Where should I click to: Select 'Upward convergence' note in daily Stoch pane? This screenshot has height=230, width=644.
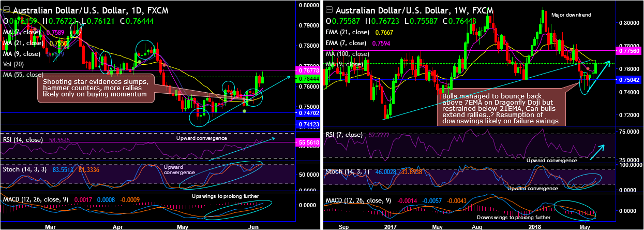click(180, 169)
